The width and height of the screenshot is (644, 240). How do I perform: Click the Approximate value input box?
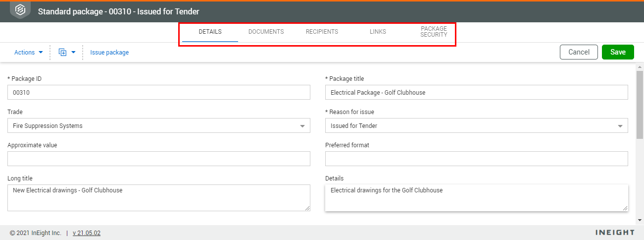pos(158,159)
